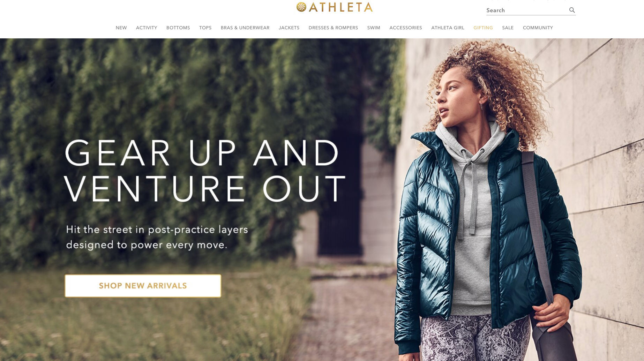Open the TOPS category menu
644x361 pixels.
click(x=205, y=28)
